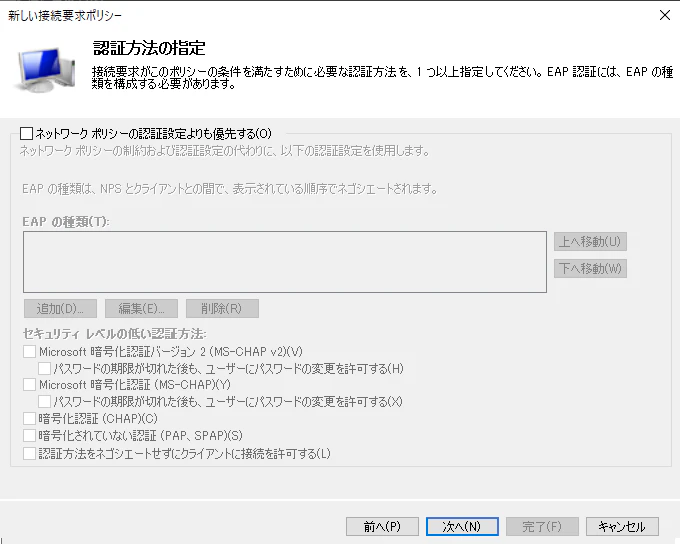
Task: Click the セキュリティ レベルの低い認証方法: label
Action: click(x=114, y=334)
